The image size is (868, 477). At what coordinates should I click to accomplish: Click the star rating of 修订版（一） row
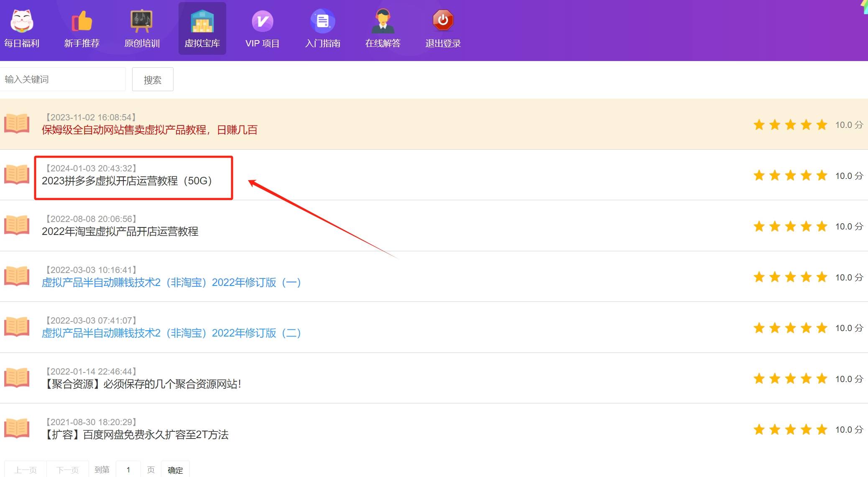(790, 277)
